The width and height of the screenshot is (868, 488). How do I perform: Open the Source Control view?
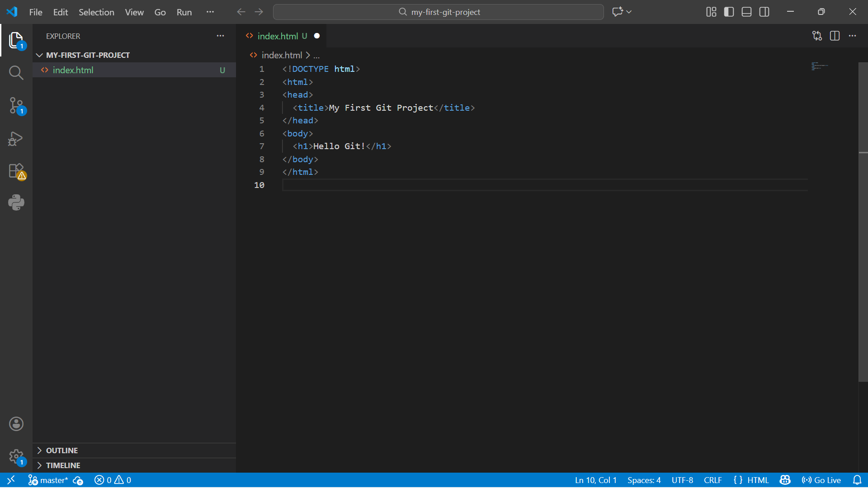pyautogui.click(x=16, y=105)
